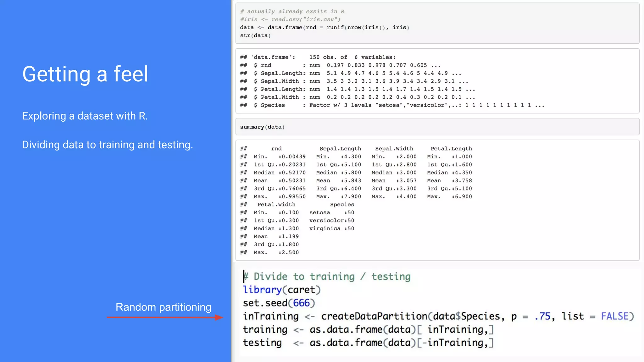Click the 'Petal.Length' summary column header

pyautogui.click(x=451, y=149)
